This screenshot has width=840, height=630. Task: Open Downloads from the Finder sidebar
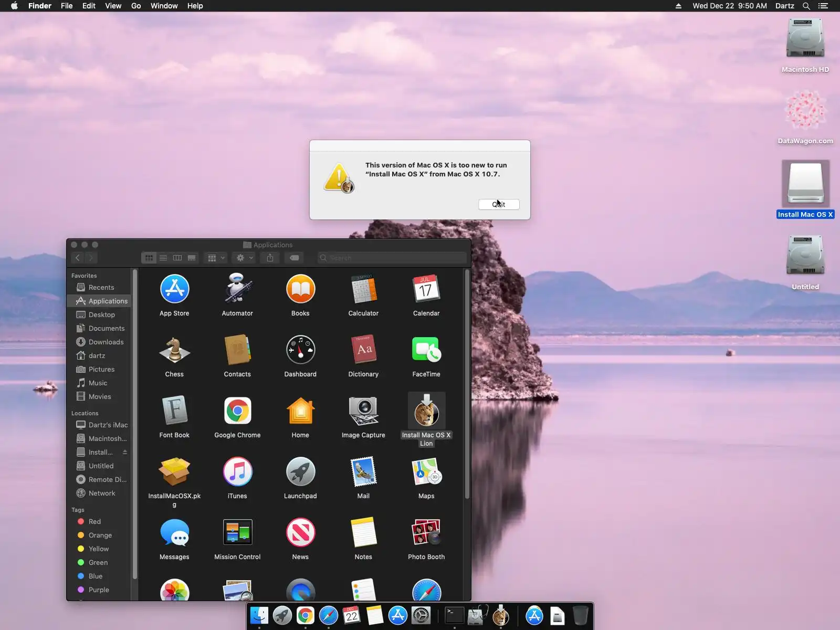[100, 342]
